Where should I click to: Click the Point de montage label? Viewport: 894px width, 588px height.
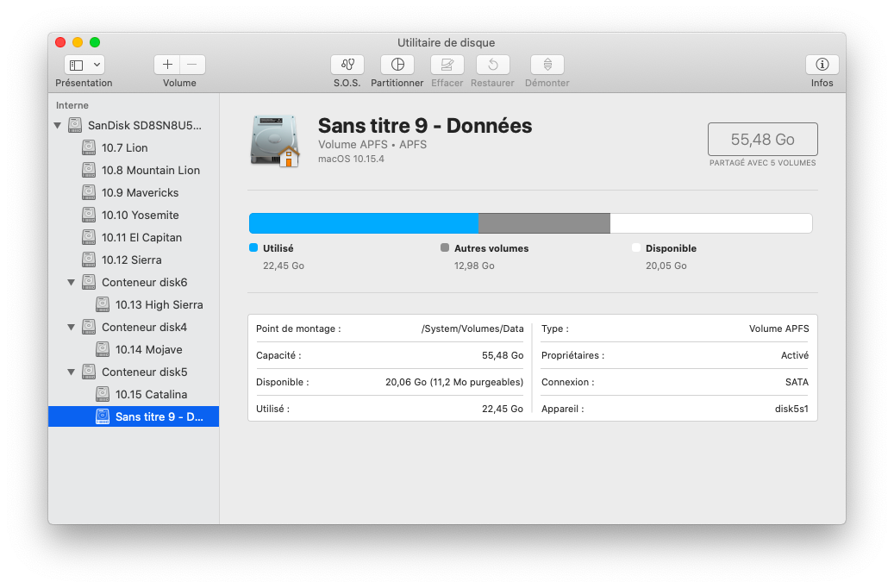click(x=298, y=328)
